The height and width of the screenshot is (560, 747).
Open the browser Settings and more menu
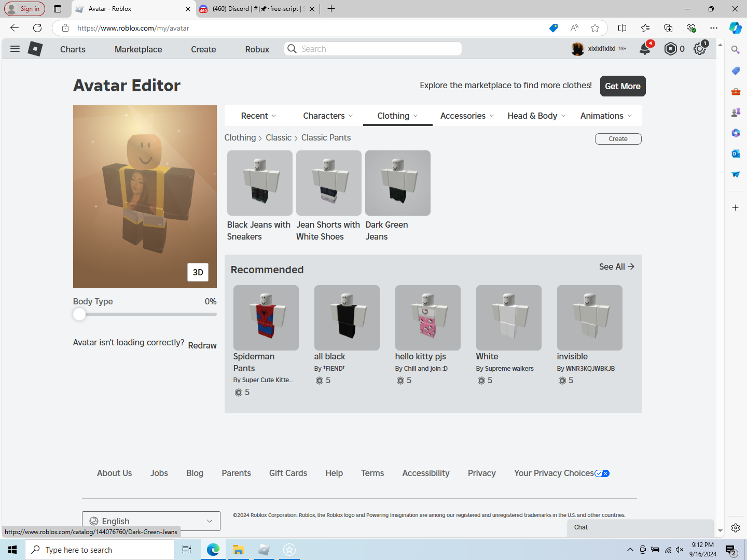(x=714, y=28)
